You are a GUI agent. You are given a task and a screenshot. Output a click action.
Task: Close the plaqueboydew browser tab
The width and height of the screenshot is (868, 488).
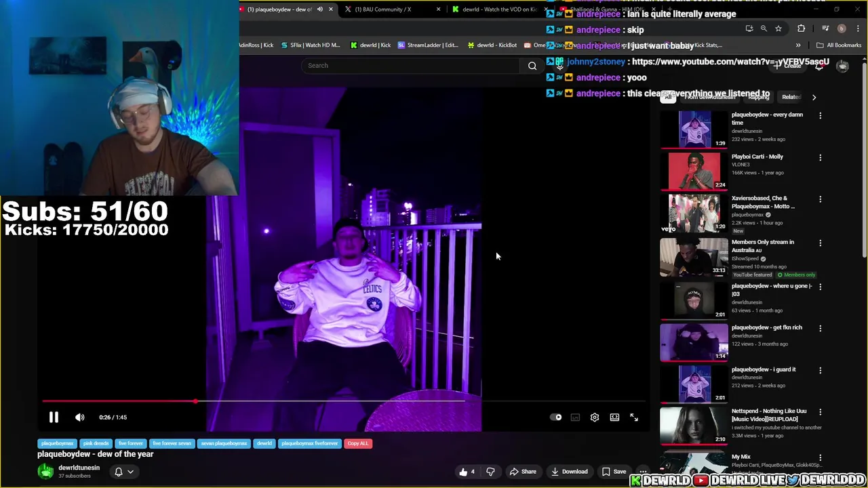[x=330, y=9]
